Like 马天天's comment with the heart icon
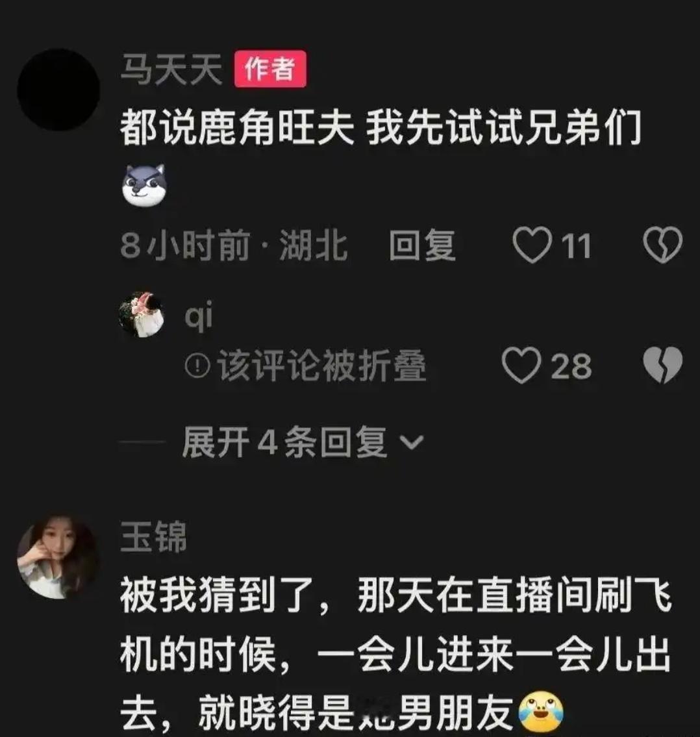 coord(532,244)
